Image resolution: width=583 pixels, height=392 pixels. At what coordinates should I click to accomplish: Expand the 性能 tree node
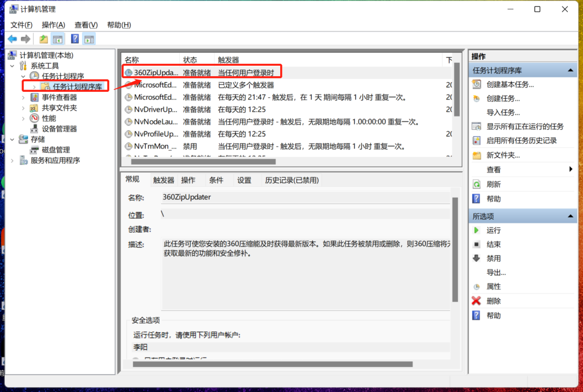point(23,118)
